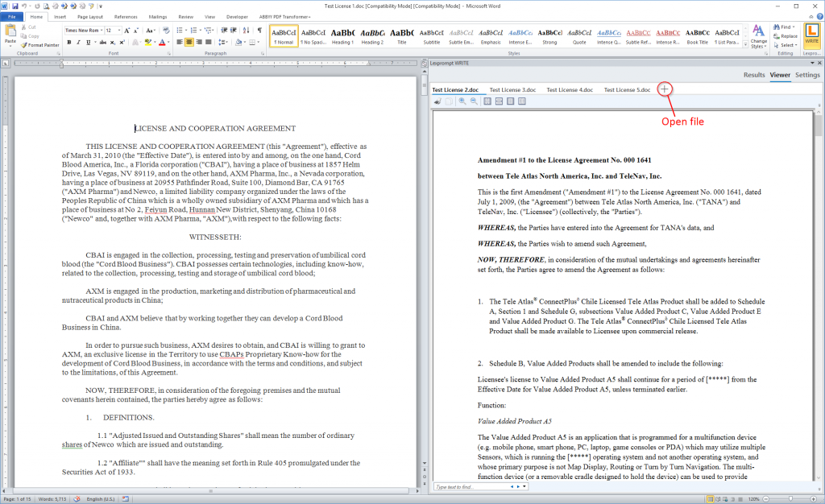This screenshot has width=825, height=504.
Task: Apply red font color
Action: coord(162,42)
